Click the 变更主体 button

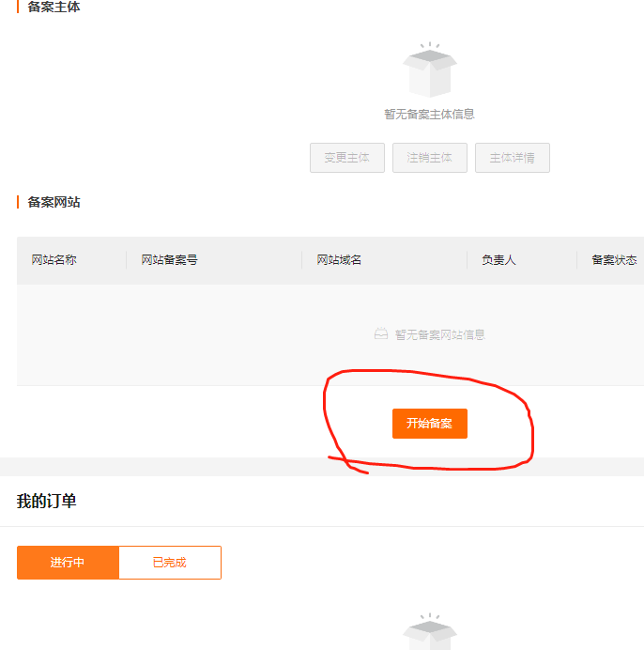(347, 158)
